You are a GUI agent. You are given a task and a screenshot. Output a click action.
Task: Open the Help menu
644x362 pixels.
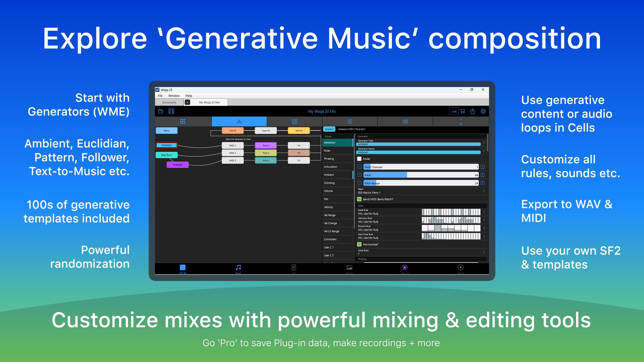189,96
